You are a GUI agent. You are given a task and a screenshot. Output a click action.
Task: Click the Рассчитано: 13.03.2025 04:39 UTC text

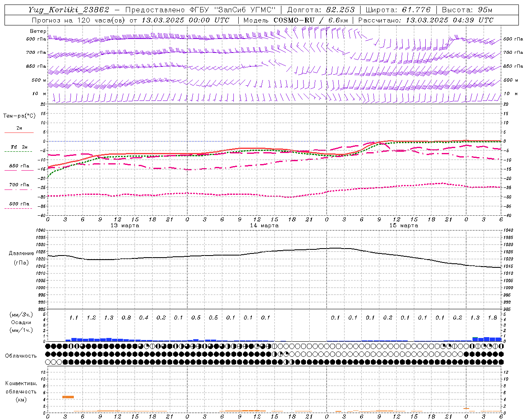point(426,20)
